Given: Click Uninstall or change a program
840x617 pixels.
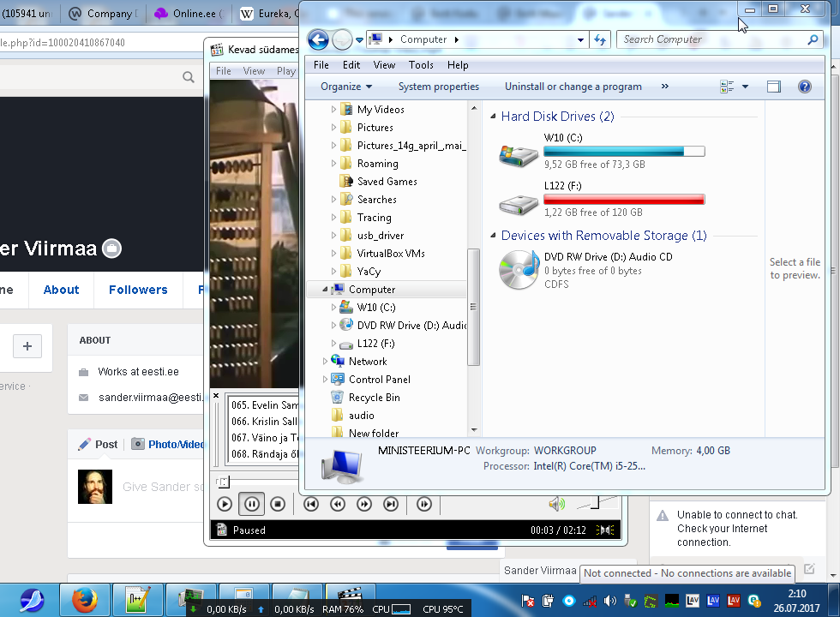Looking at the screenshot, I should click(x=573, y=87).
